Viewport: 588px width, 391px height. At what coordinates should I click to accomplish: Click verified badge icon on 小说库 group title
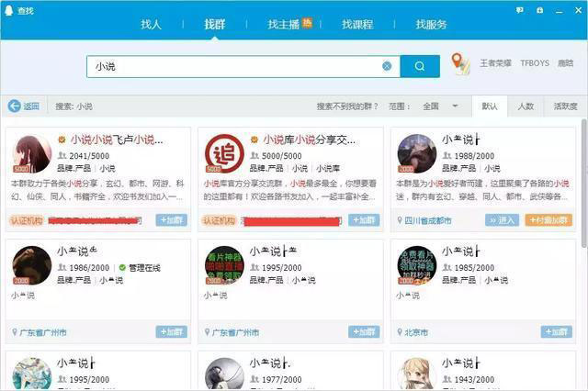[x=254, y=140]
